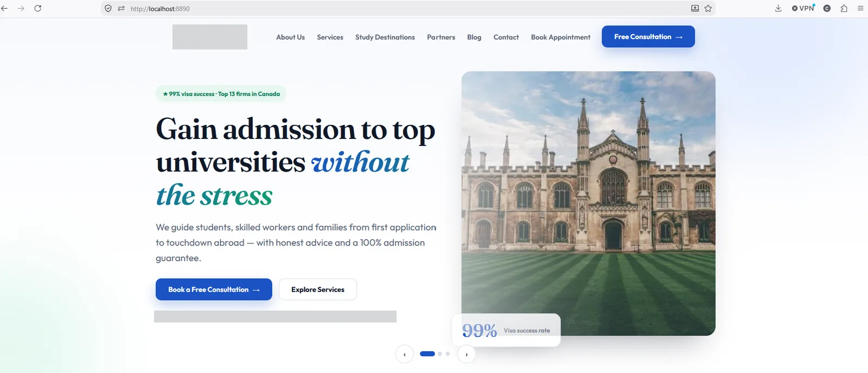
Task: Click the localhost:8890 address bar
Action: tap(407, 9)
